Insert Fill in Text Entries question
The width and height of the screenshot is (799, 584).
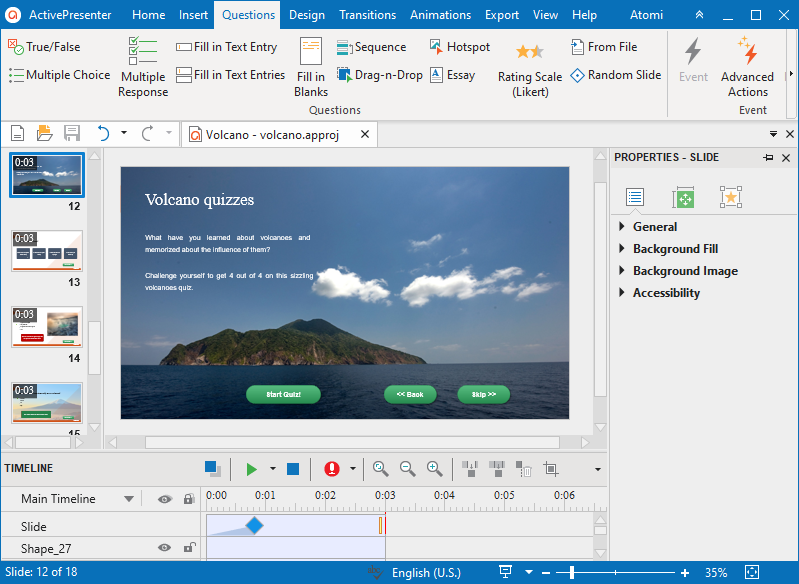(x=230, y=75)
